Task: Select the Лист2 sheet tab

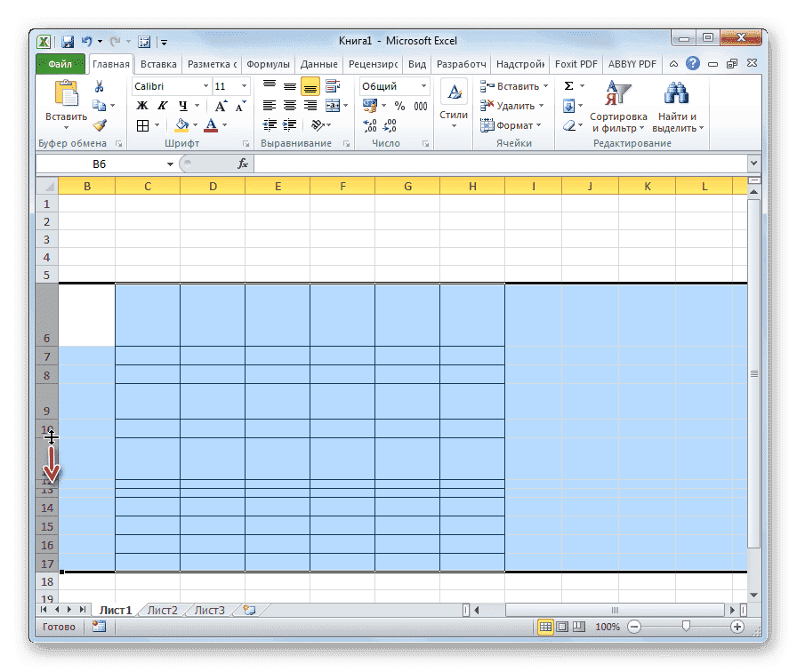Action: (x=162, y=611)
